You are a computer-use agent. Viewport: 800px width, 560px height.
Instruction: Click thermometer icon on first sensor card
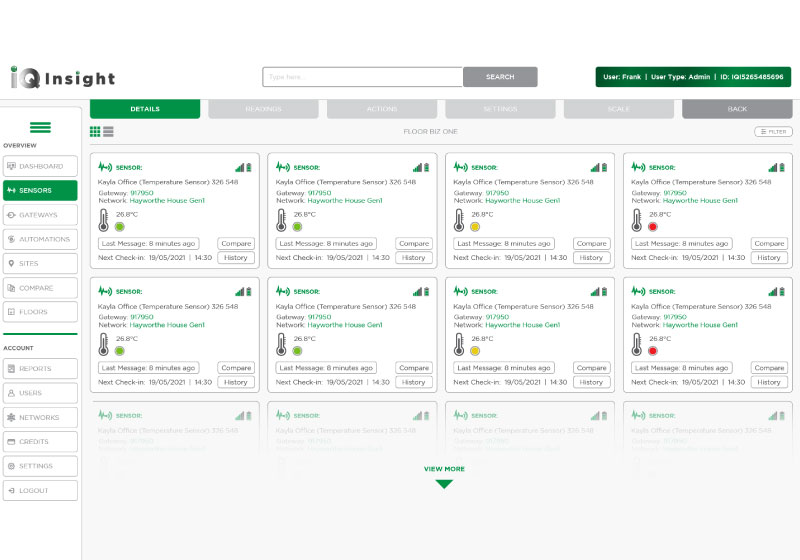(x=103, y=220)
